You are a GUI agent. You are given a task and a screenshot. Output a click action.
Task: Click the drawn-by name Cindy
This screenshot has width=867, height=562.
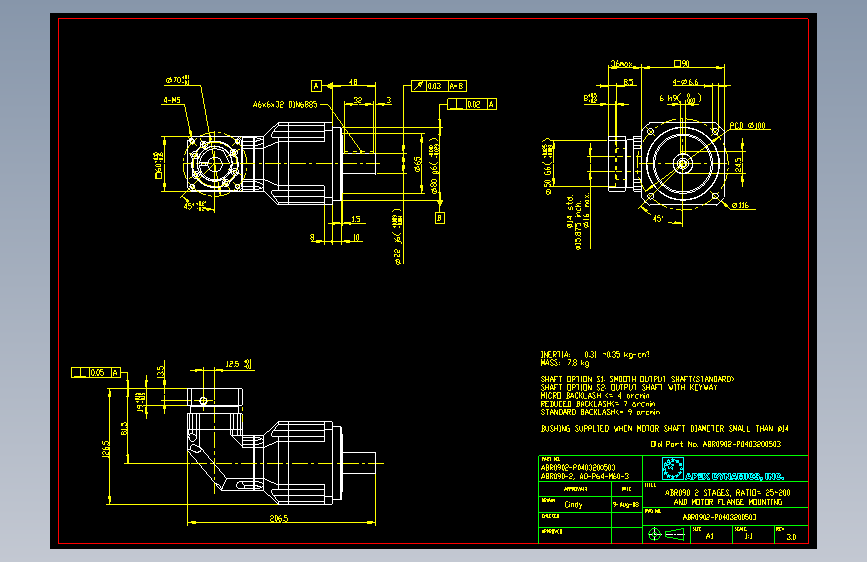click(x=573, y=504)
